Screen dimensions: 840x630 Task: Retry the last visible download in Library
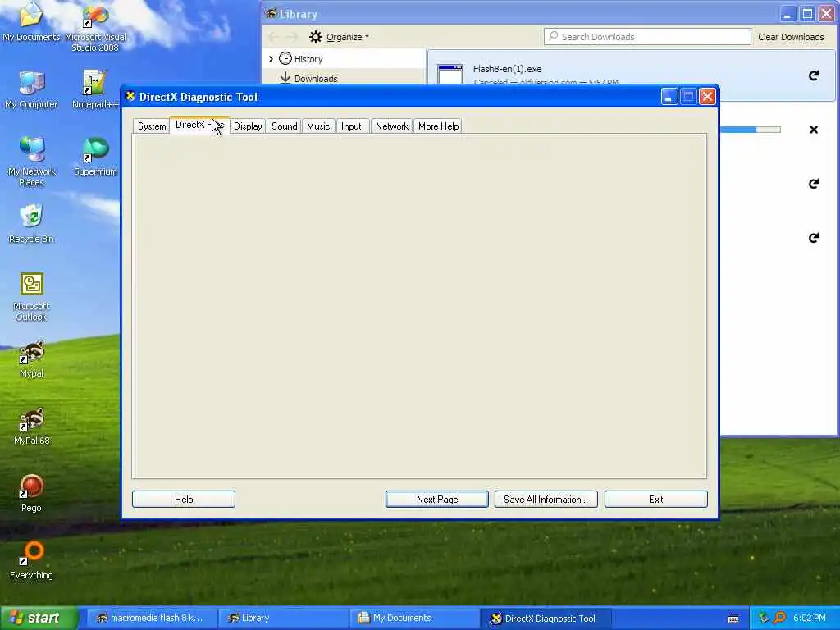[x=813, y=237]
